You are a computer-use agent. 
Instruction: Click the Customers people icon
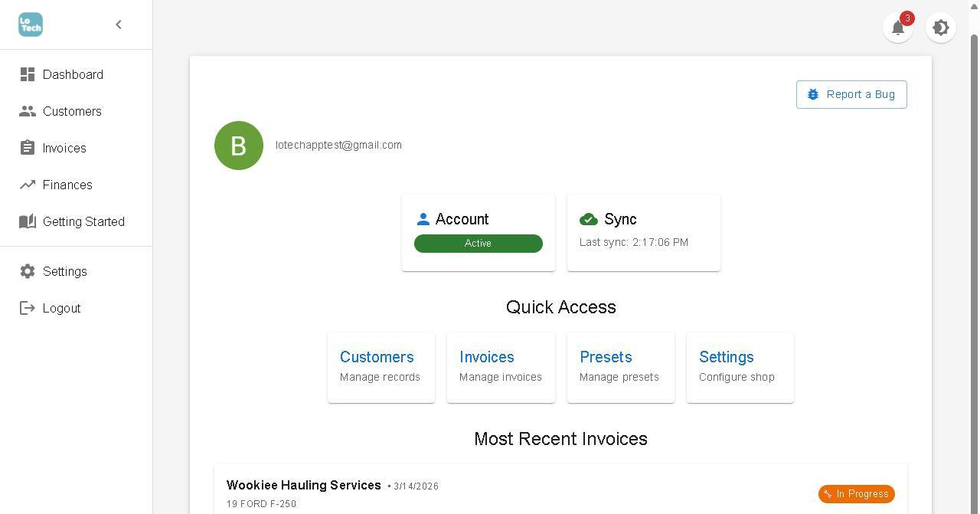pos(28,111)
